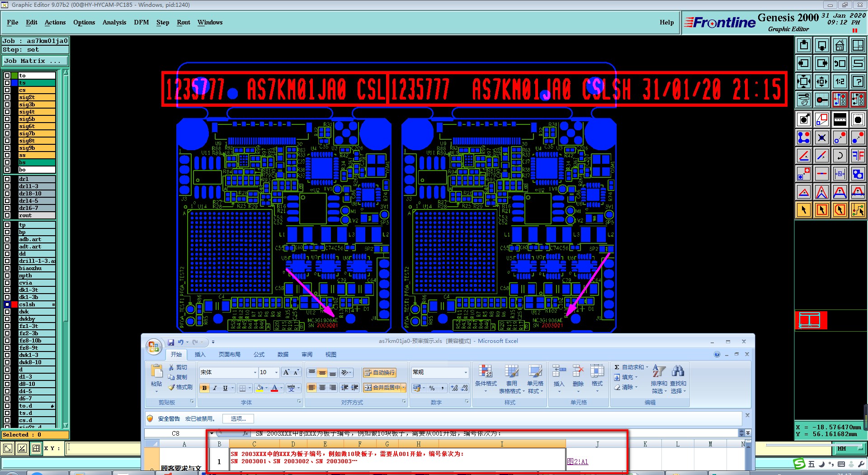Click the Excel name box showing C8
The height and width of the screenshot is (475, 868).
[176, 433]
